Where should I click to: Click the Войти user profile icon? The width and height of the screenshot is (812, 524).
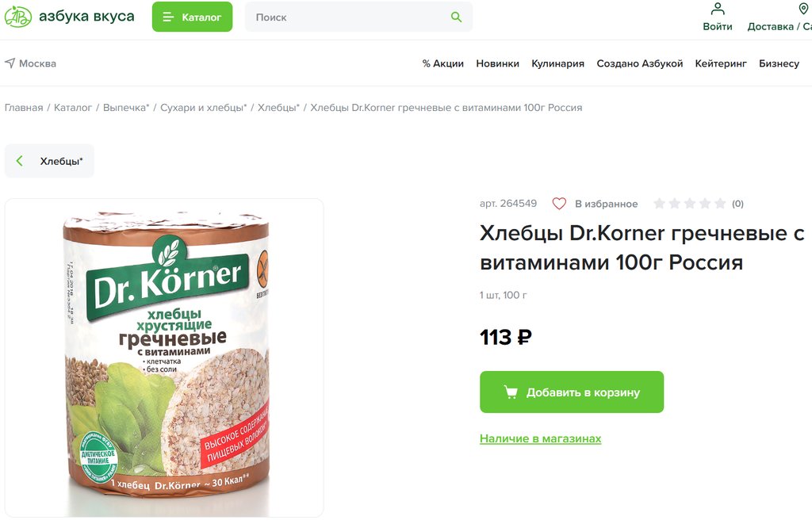point(718,10)
